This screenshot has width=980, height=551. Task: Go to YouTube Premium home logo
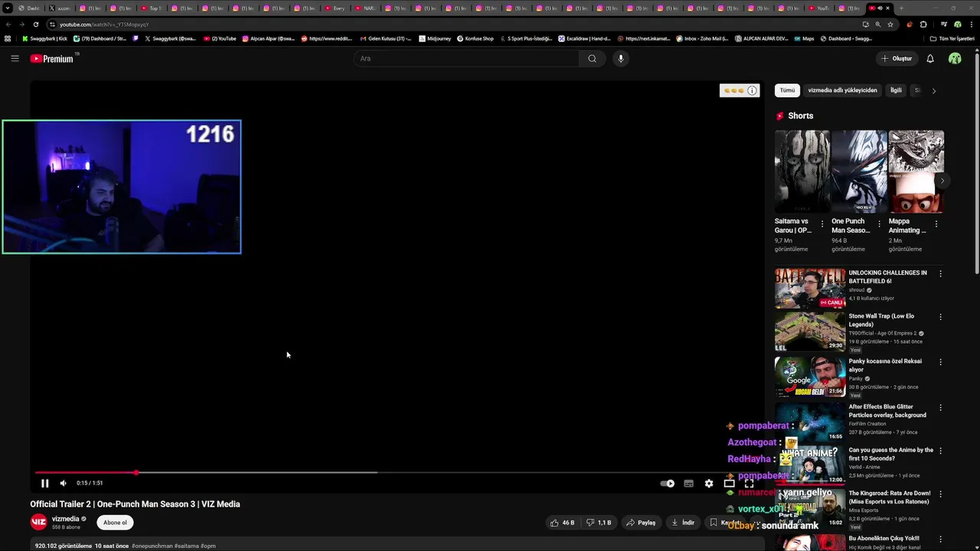pos(52,58)
